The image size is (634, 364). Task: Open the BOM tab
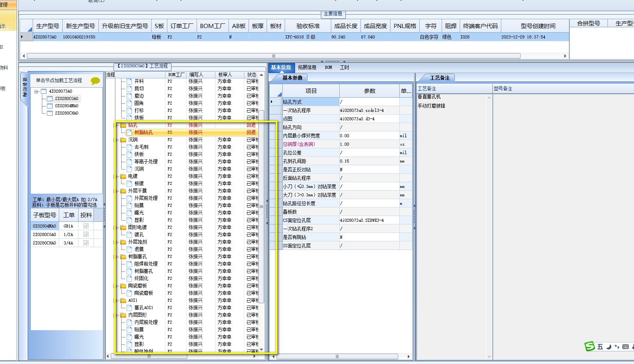329,68
